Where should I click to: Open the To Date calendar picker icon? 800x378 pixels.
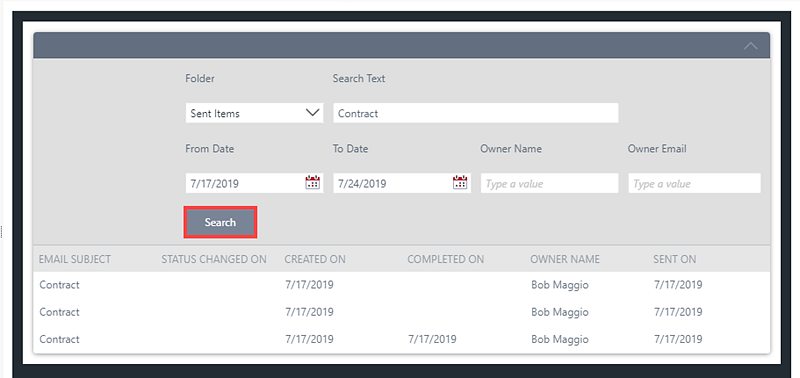tap(460, 183)
